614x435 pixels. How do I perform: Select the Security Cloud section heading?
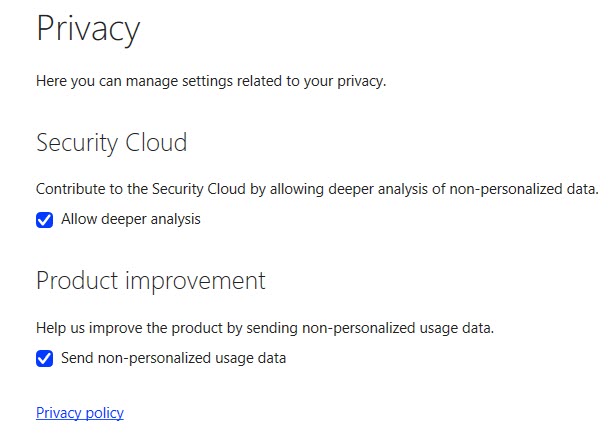click(111, 143)
